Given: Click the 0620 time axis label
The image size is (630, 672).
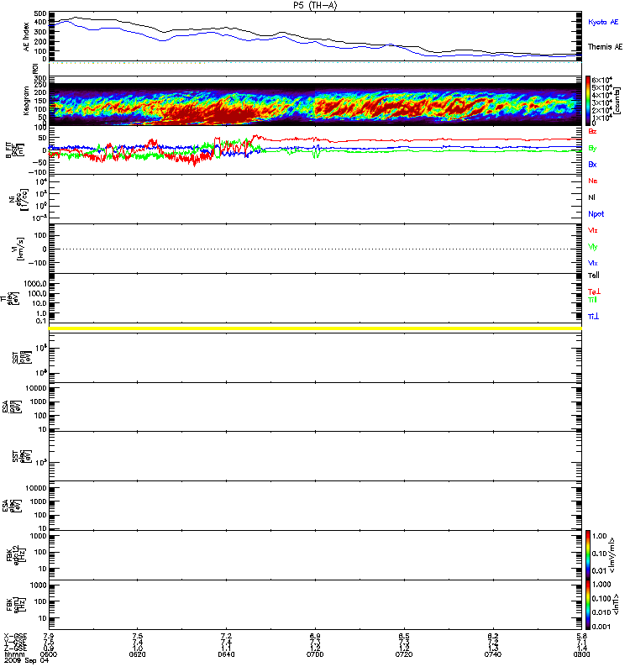Looking at the screenshot, I should pos(137,654).
